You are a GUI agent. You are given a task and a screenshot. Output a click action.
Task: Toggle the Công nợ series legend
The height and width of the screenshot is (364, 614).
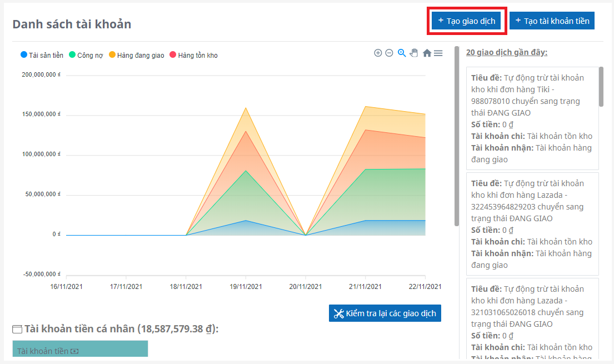pyautogui.click(x=86, y=55)
